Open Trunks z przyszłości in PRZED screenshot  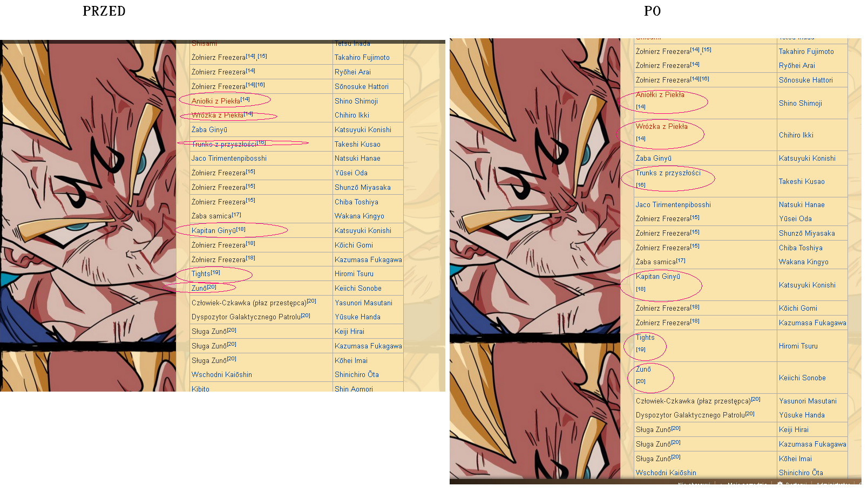(x=224, y=145)
